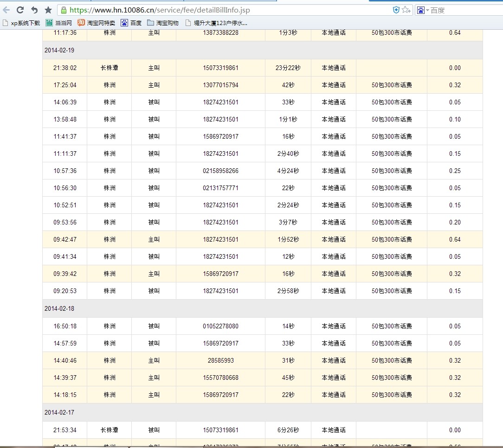Click the shield icon in address bar
Screen dimensions: 503x448
coord(396,10)
